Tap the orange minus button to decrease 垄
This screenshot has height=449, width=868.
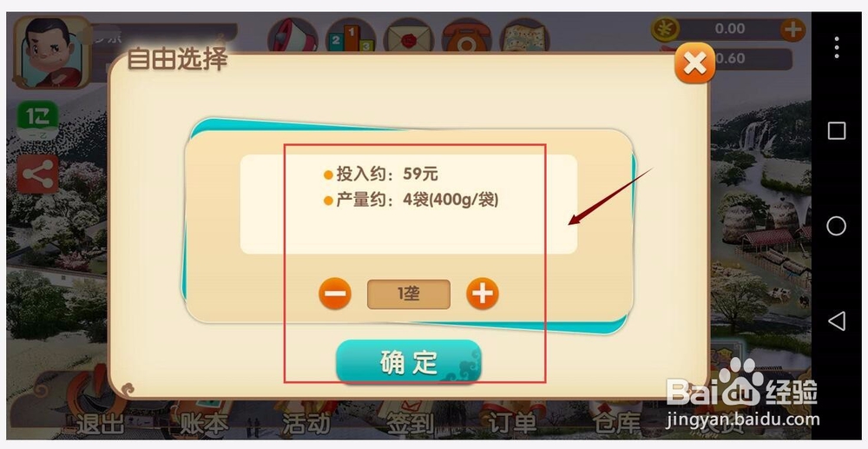coord(335,294)
